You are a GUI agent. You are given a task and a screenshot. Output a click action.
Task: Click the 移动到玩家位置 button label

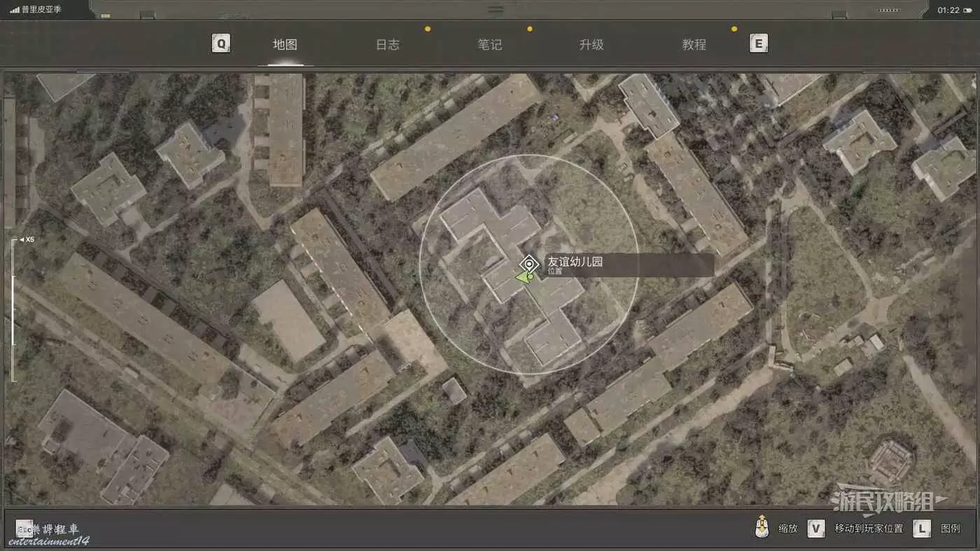tap(869, 529)
